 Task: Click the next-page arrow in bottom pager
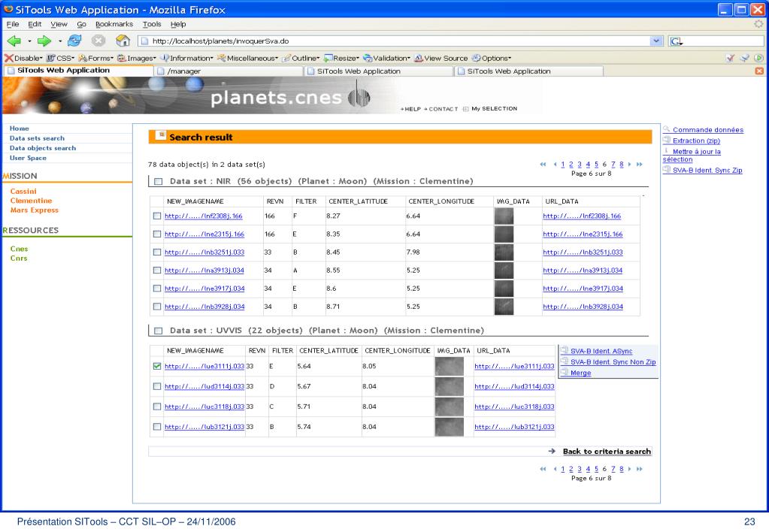pyautogui.click(x=630, y=469)
